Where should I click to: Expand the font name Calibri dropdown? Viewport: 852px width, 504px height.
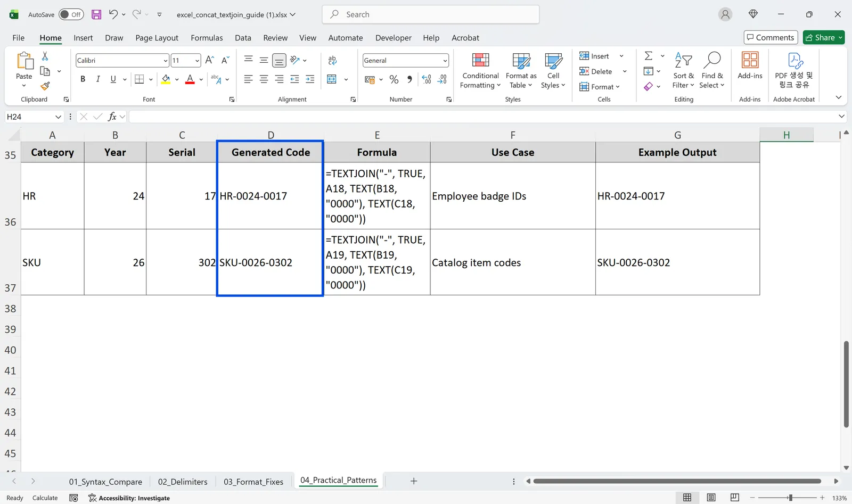166,61
